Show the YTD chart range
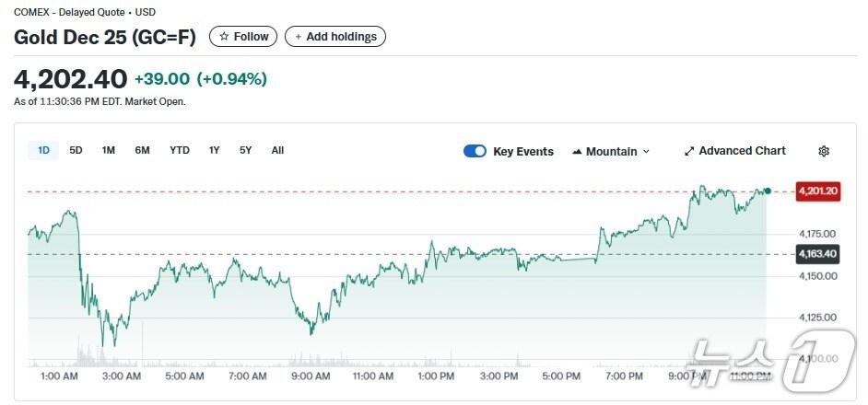 [x=180, y=150]
